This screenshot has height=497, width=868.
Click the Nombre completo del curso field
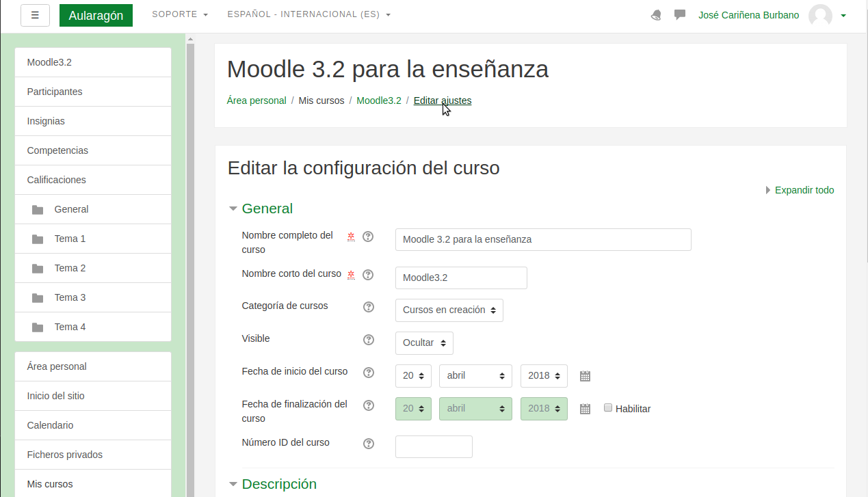[x=543, y=239]
